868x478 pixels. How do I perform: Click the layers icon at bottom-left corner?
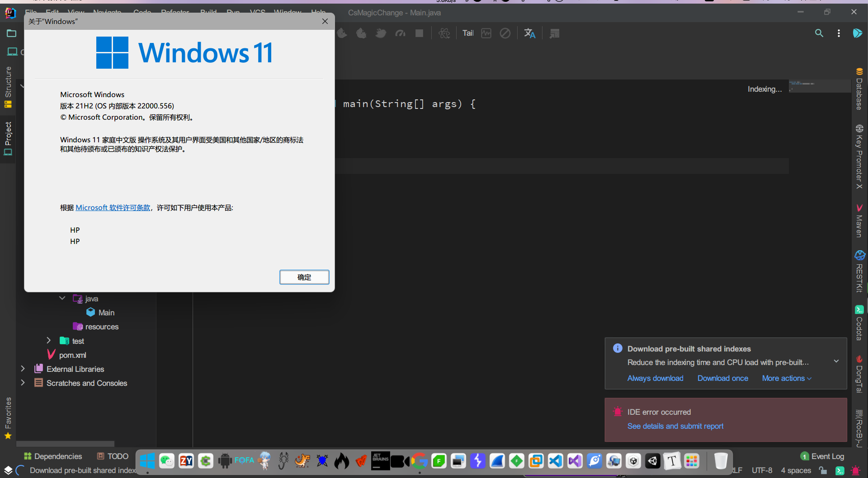pyautogui.click(x=8, y=470)
